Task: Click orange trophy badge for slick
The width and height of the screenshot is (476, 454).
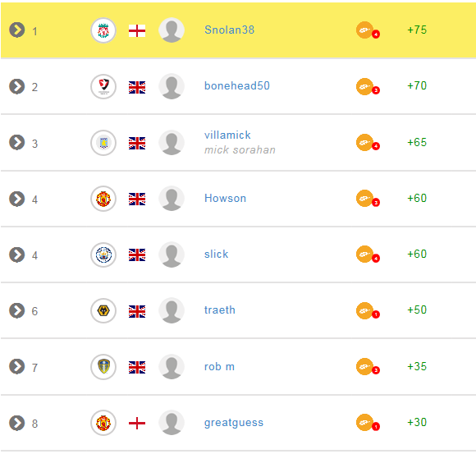Action: [x=368, y=255]
